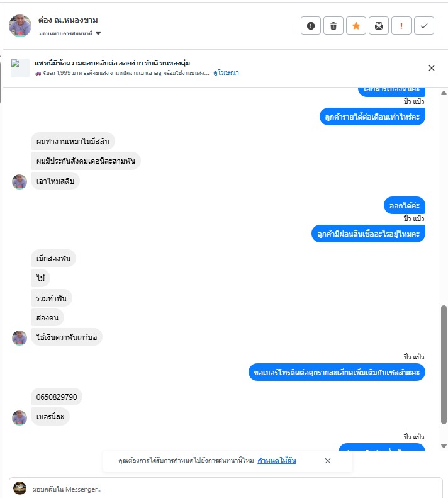Click the page avatar beside reply box
The image size is (448, 498).
click(20, 489)
